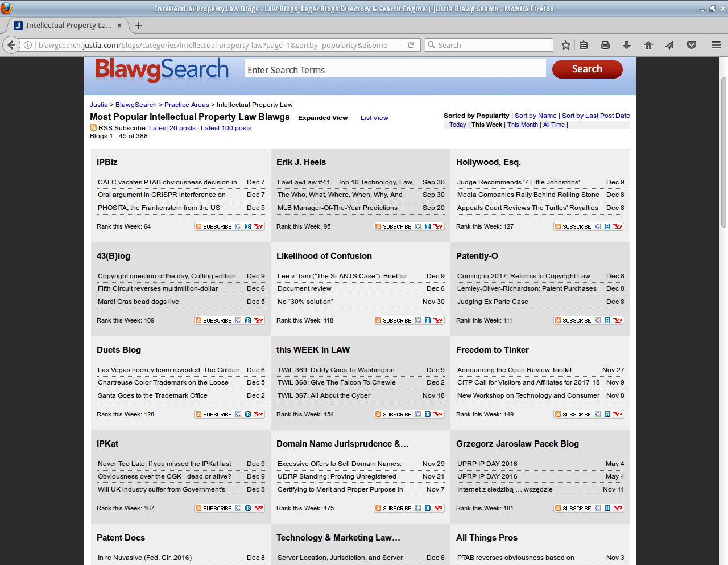Open a new tab with plus button
The width and height of the screenshot is (728, 565).
coord(138,26)
